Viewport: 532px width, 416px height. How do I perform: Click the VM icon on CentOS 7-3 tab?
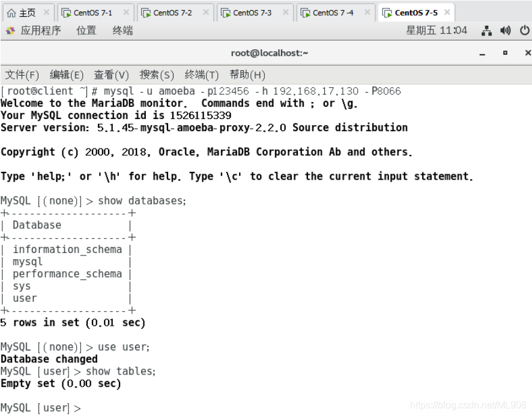[x=226, y=13]
